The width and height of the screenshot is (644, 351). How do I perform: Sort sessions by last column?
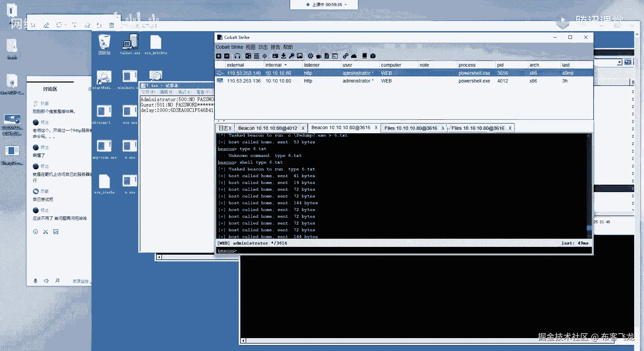click(x=577, y=65)
